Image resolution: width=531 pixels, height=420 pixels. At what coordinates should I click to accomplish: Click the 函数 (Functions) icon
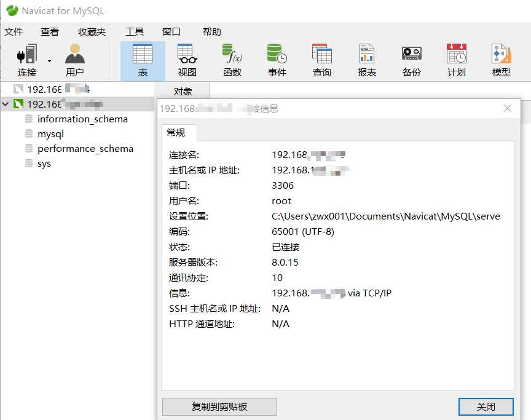pos(231,60)
